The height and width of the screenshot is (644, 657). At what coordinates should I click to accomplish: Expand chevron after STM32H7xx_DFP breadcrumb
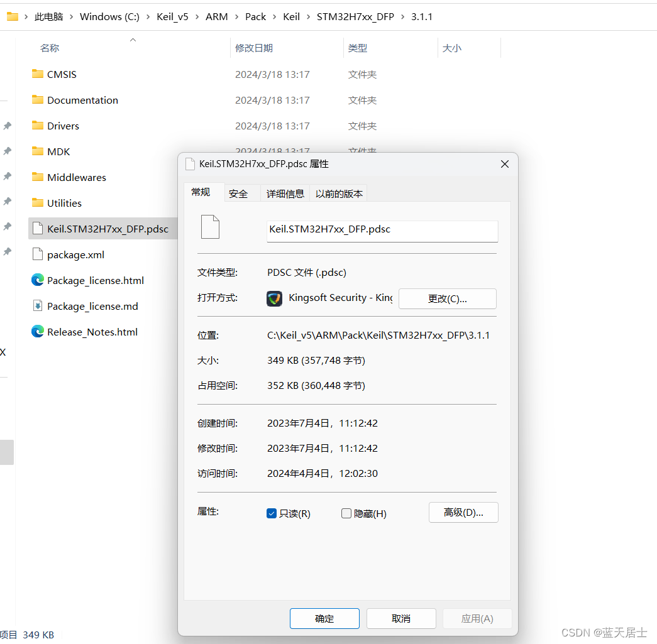click(402, 17)
